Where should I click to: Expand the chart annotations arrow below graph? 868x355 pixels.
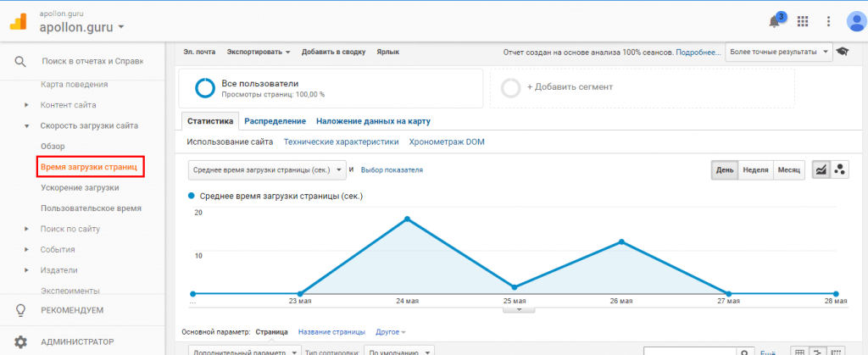tap(519, 309)
